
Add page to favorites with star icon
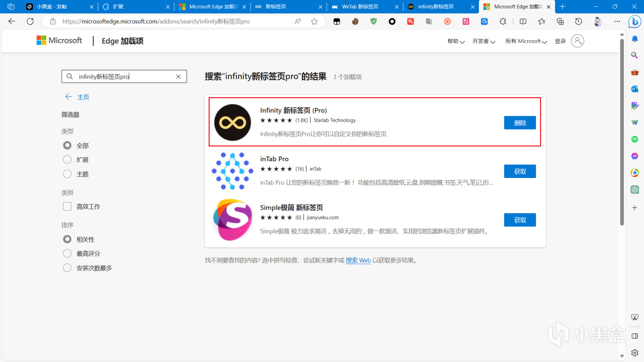tap(315, 22)
